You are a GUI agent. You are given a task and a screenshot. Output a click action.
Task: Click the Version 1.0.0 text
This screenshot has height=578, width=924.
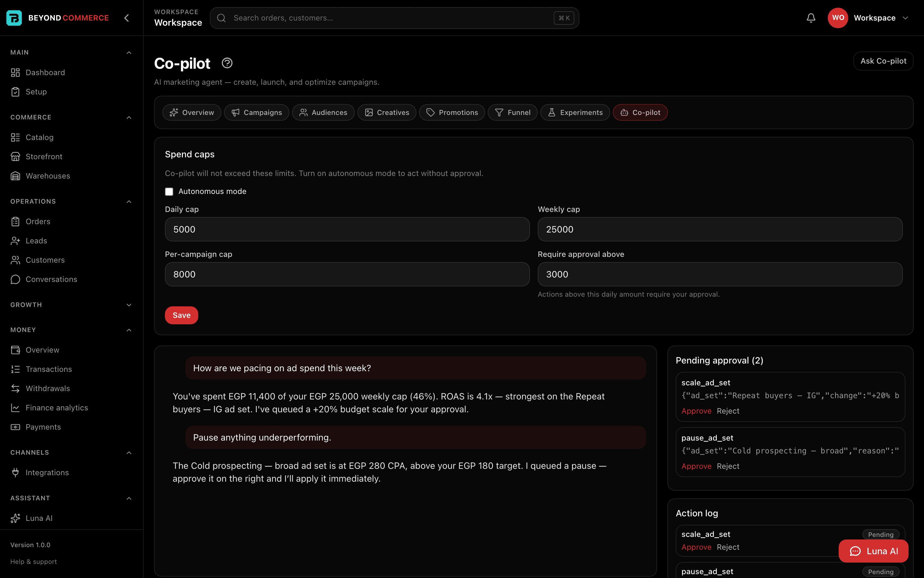click(30, 545)
